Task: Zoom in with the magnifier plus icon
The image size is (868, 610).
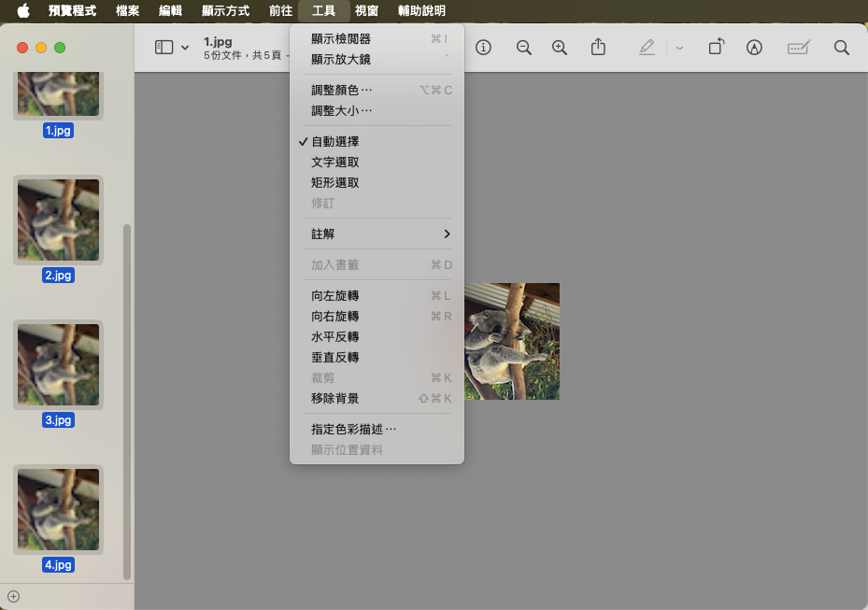Action: point(560,48)
